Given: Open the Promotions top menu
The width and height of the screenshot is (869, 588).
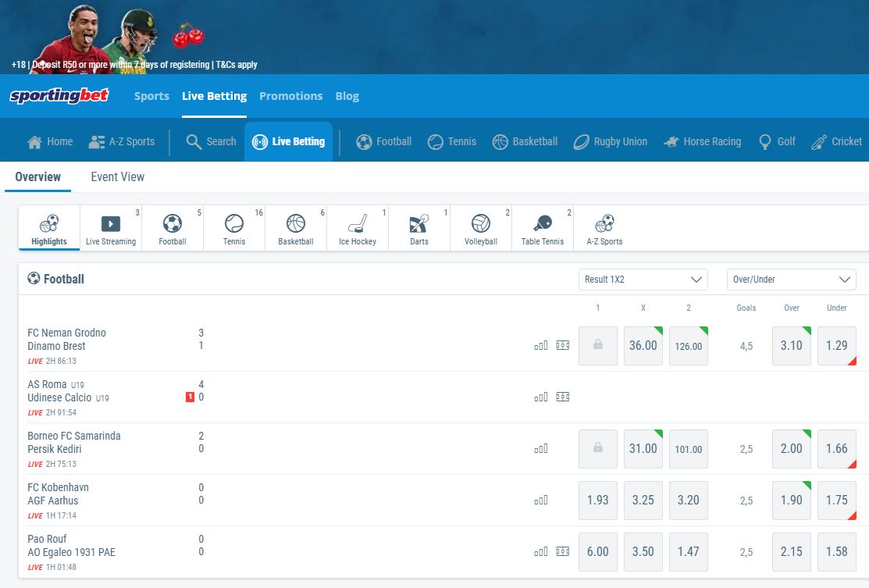Looking at the screenshot, I should click(x=291, y=96).
